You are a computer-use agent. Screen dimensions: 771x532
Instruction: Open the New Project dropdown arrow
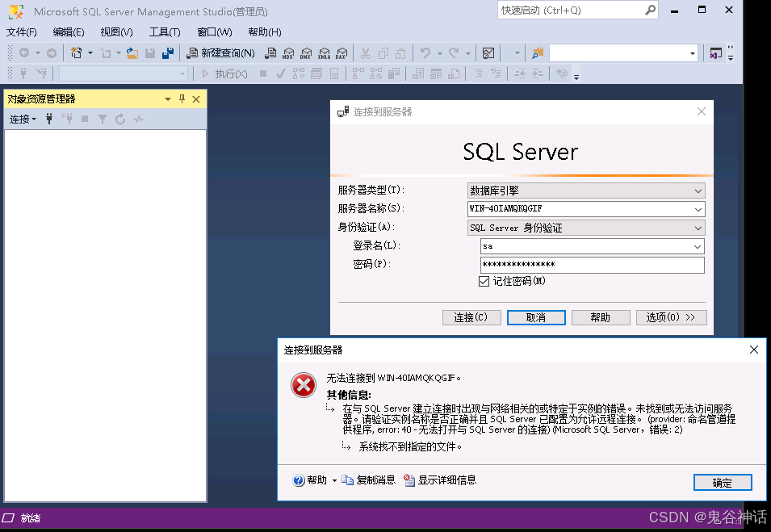tap(90, 52)
